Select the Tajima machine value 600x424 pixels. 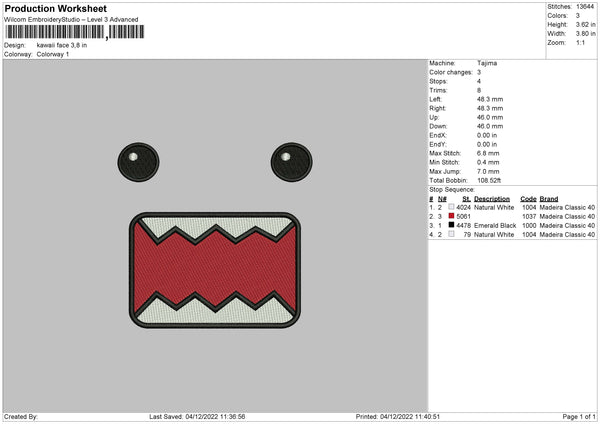click(487, 63)
